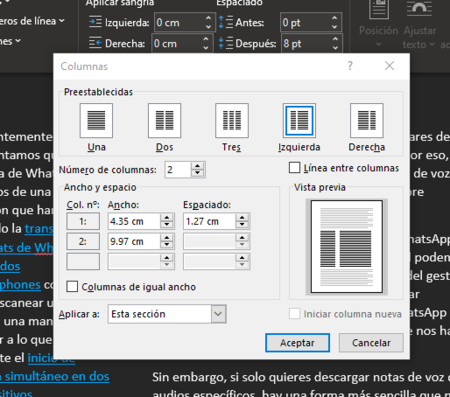The width and height of the screenshot is (450, 397).
Task: Click the right indent icon beside Derecha
Action: point(95,43)
